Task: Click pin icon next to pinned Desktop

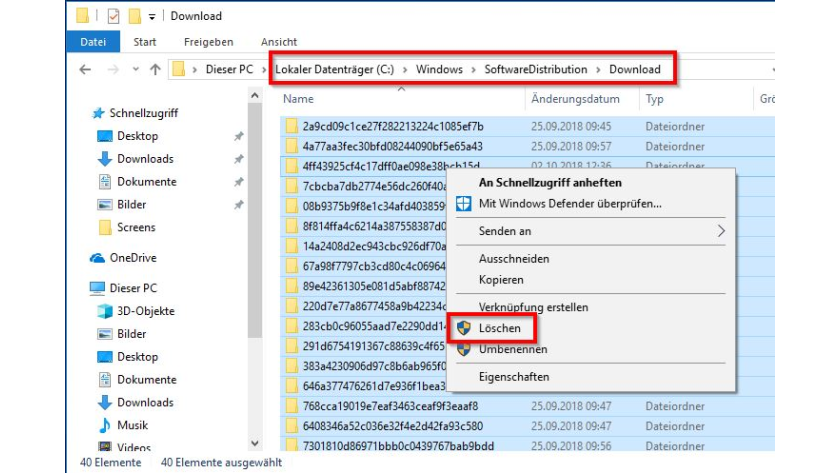Action: point(238,136)
